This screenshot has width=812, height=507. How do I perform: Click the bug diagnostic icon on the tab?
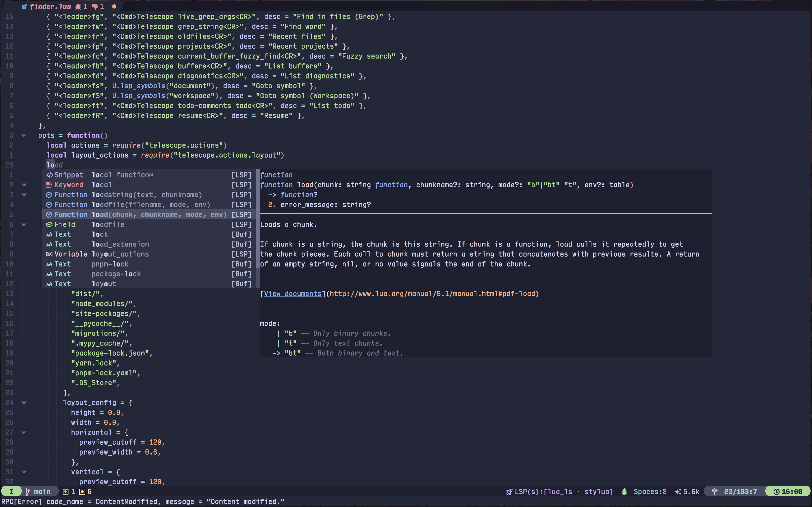point(79,6)
